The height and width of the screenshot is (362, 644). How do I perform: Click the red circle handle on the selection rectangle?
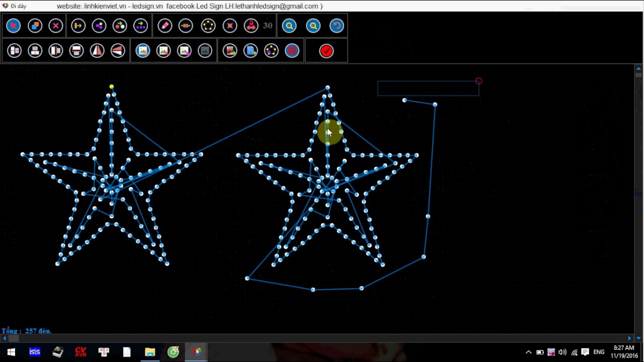[478, 81]
